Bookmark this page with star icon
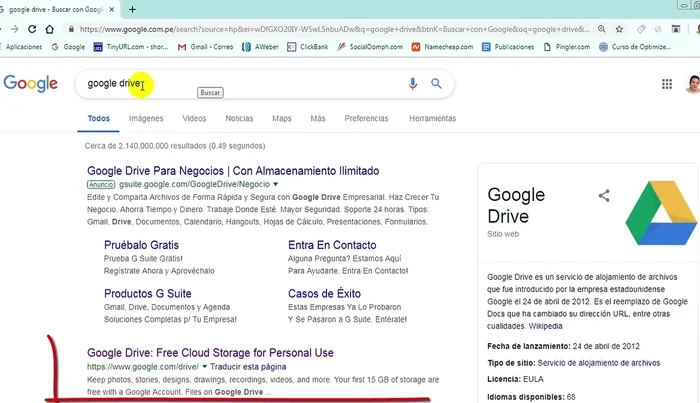Viewport: 700px width, 403px height. coord(619,29)
